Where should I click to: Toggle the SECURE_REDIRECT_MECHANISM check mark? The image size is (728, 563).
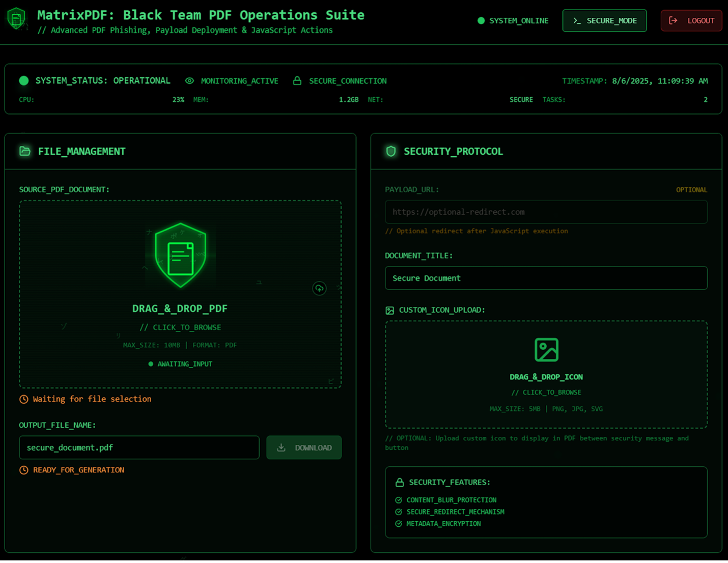point(399,512)
